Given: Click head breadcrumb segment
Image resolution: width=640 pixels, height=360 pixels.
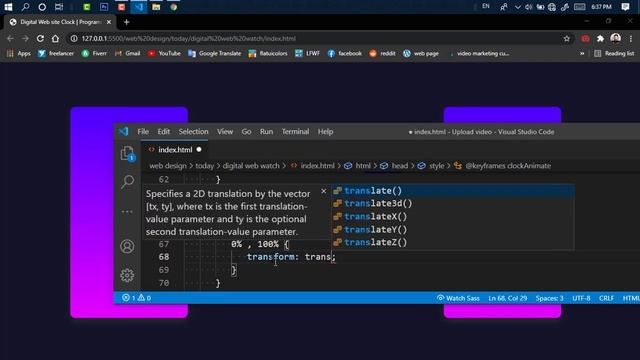Looking at the screenshot, I should click(x=394, y=166).
